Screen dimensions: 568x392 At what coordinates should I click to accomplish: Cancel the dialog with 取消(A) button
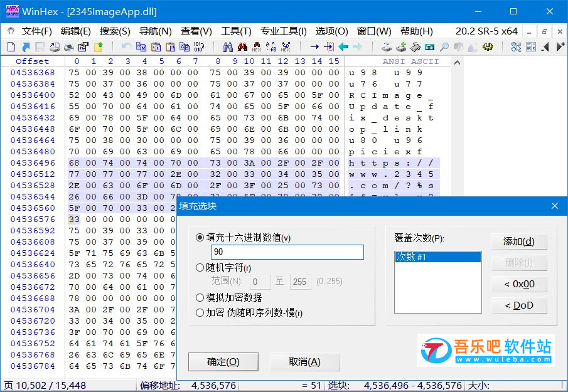304,362
